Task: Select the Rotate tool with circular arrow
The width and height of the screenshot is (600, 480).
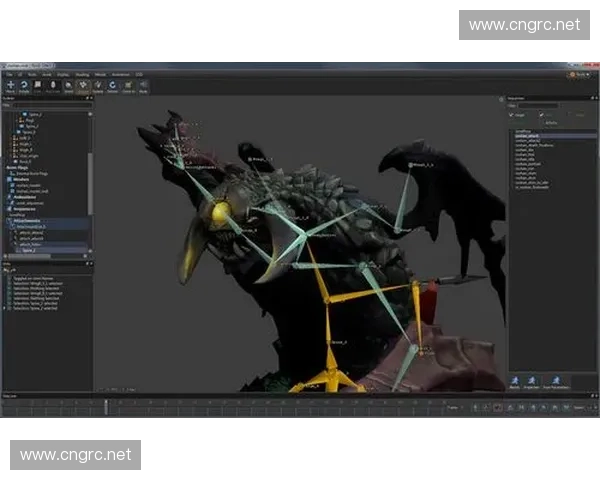Action: [x=24, y=87]
